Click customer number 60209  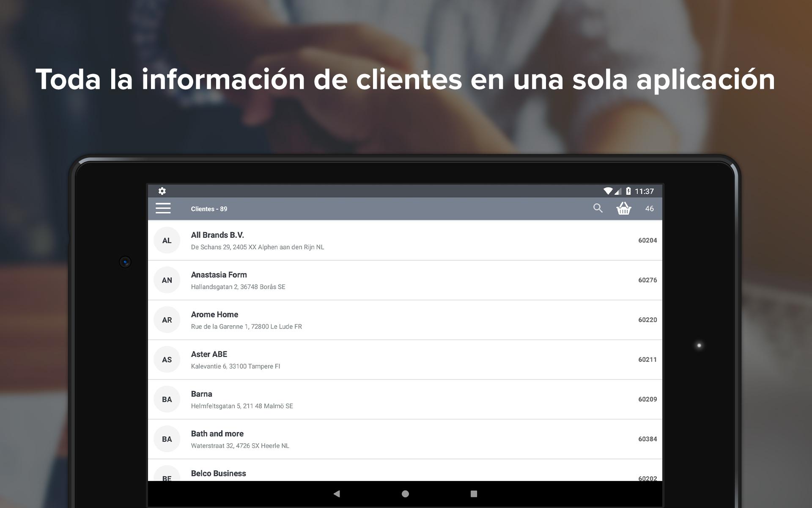pos(647,399)
